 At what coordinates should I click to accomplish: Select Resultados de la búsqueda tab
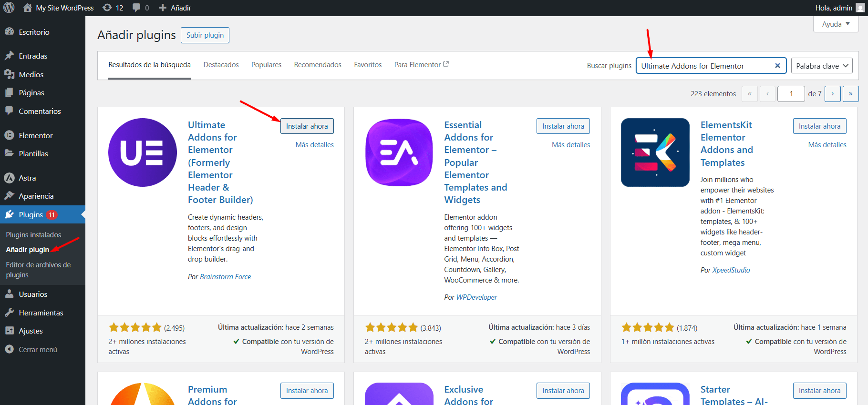click(149, 65)
